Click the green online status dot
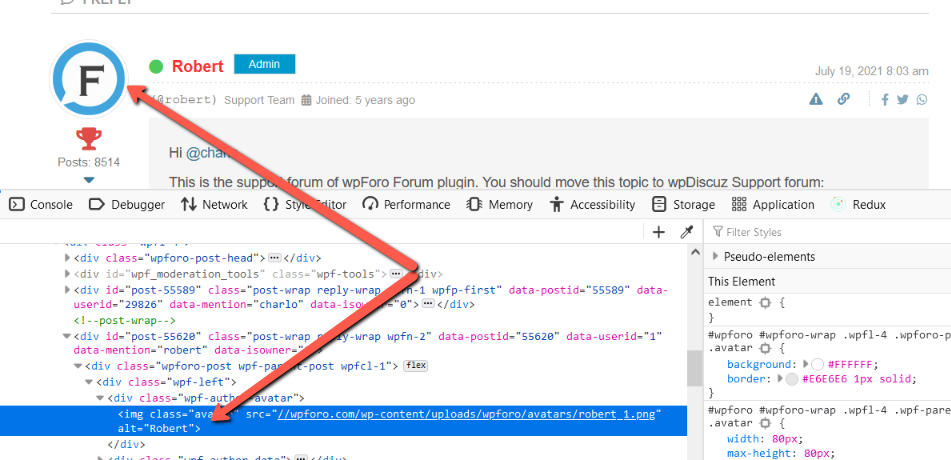The width and height of the screenshot is (951, 460). [156, 66]
